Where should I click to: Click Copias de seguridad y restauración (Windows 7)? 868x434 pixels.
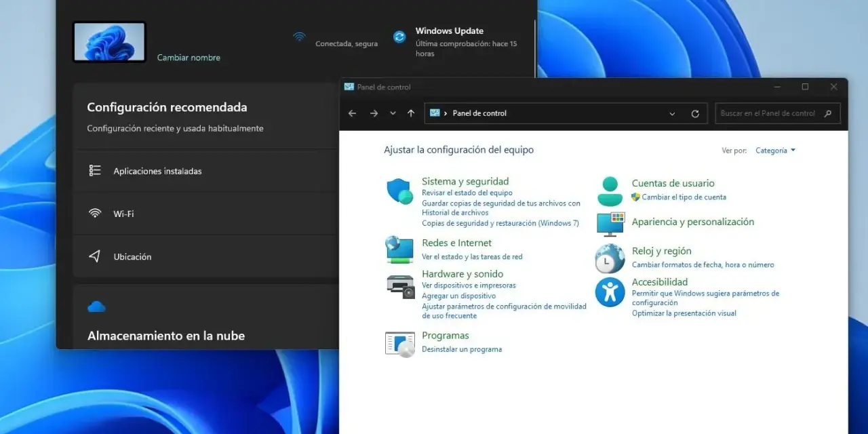500,223
